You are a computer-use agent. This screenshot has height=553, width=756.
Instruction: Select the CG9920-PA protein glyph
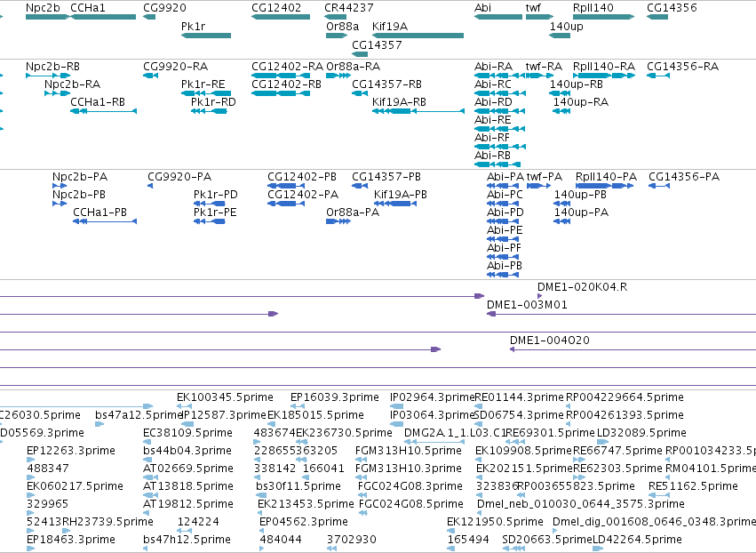pos(150,185)
